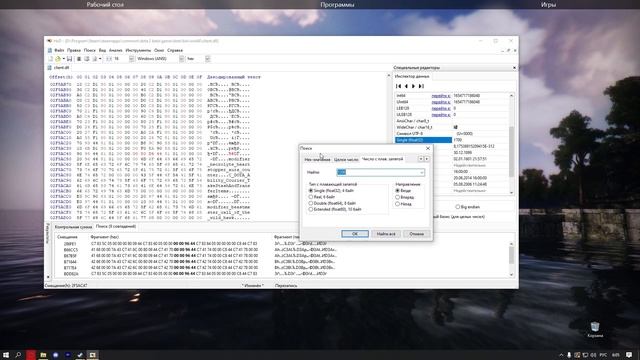Open the Контрольная сумма results tab
640x360 pixels.
click(73, 227)
